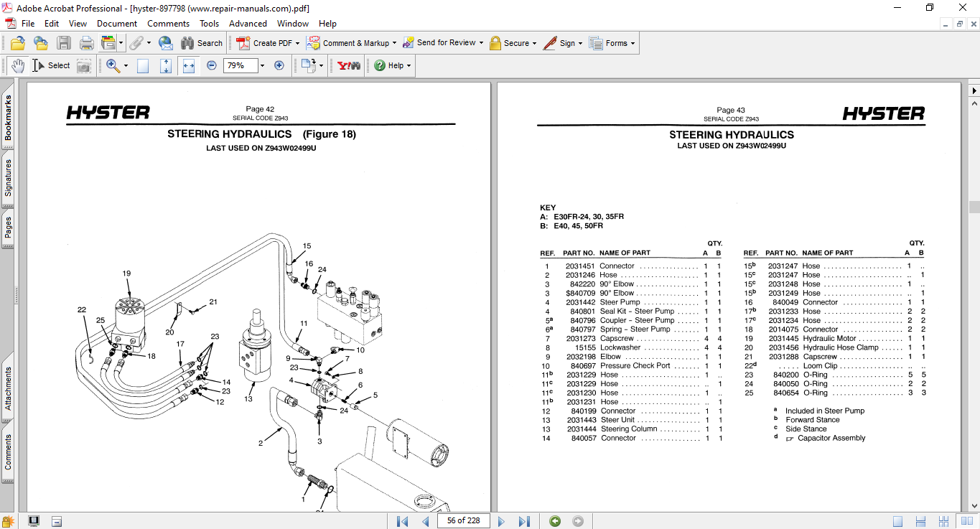Open the Document menu
980x529 pixels.
tap(117, 24)
